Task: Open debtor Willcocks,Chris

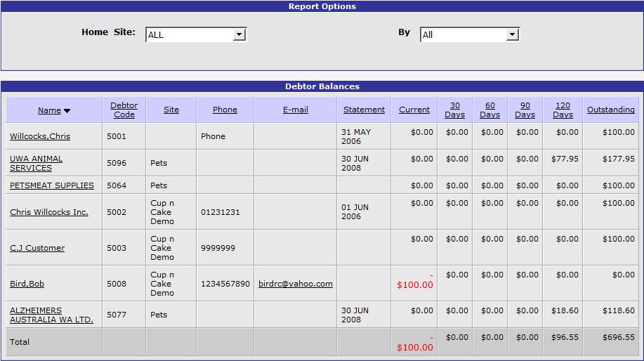Action: click(x=40, y=136)
